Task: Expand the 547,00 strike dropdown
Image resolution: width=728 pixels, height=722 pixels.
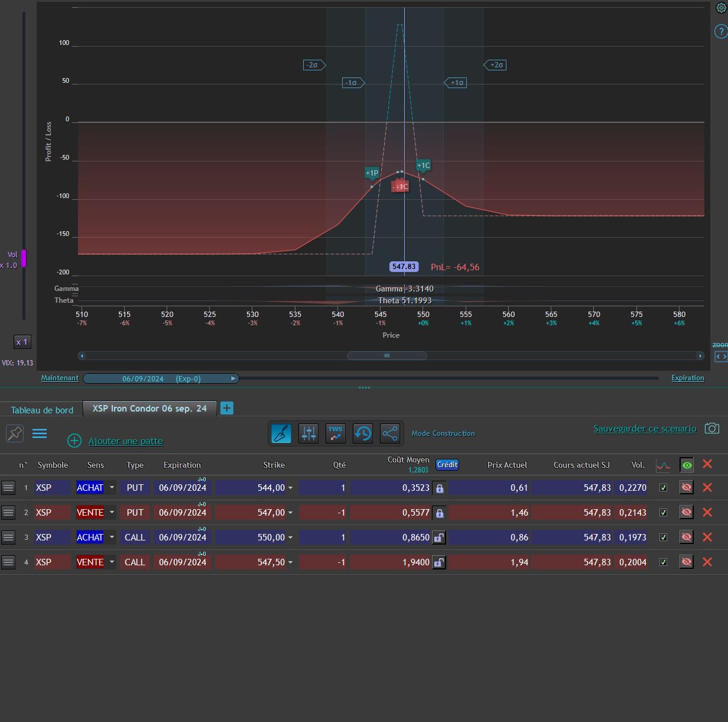Action: pos(290,513)
